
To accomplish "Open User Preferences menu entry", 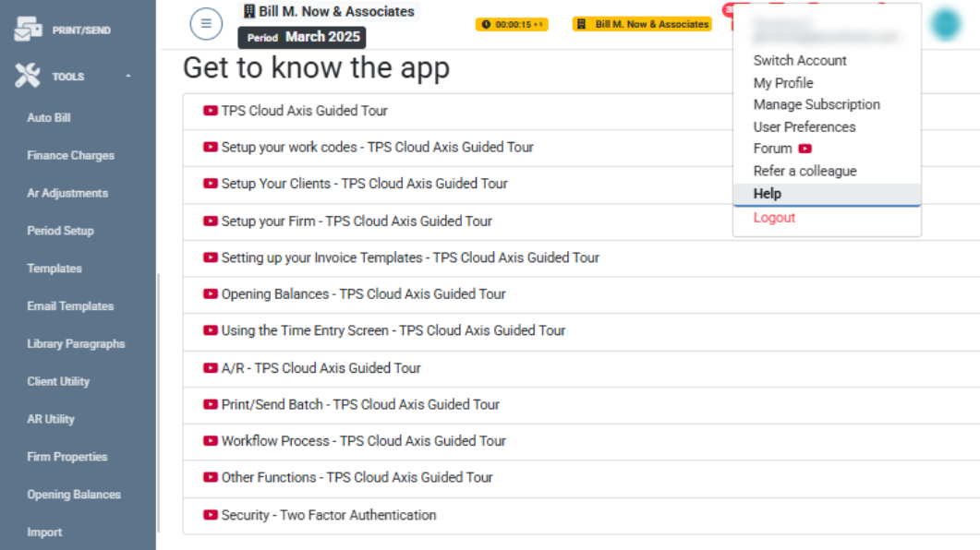I will point(805,126).
